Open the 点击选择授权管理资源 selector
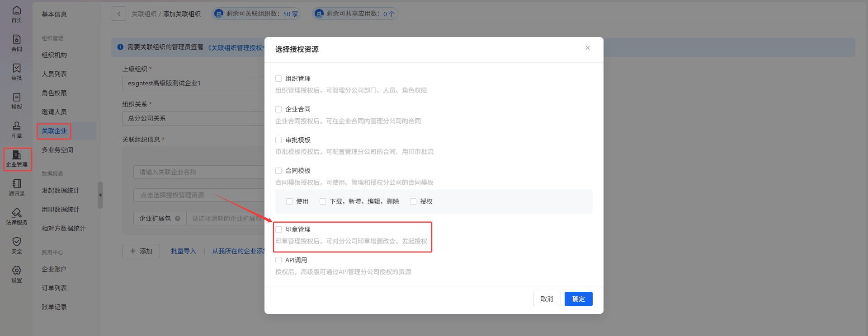Screen dimensions: 868x336 [199, 195]
